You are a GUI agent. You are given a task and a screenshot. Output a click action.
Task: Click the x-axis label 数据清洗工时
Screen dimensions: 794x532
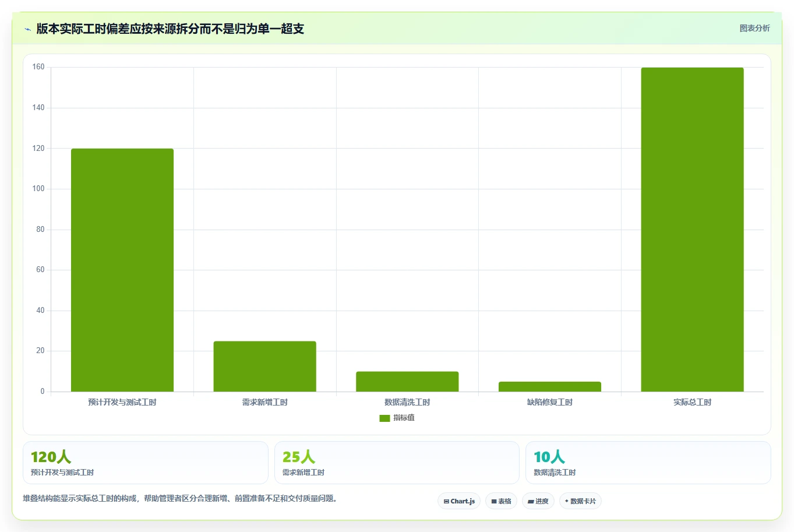tap(407, 402)
